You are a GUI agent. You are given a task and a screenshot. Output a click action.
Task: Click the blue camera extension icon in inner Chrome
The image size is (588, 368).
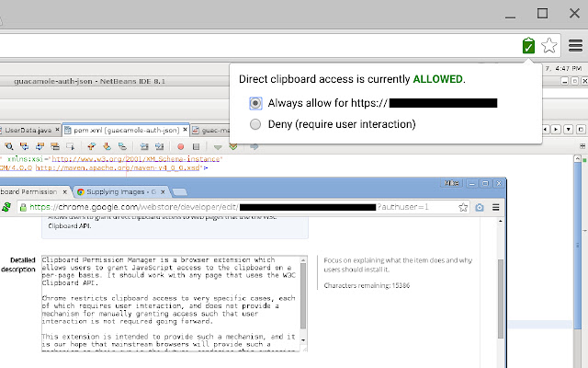[x=480, y=207]
